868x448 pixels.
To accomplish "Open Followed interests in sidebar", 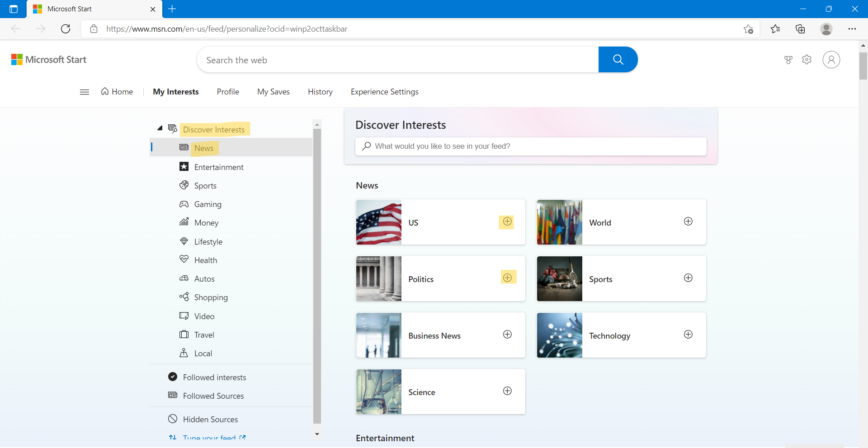I will [214, 377].
